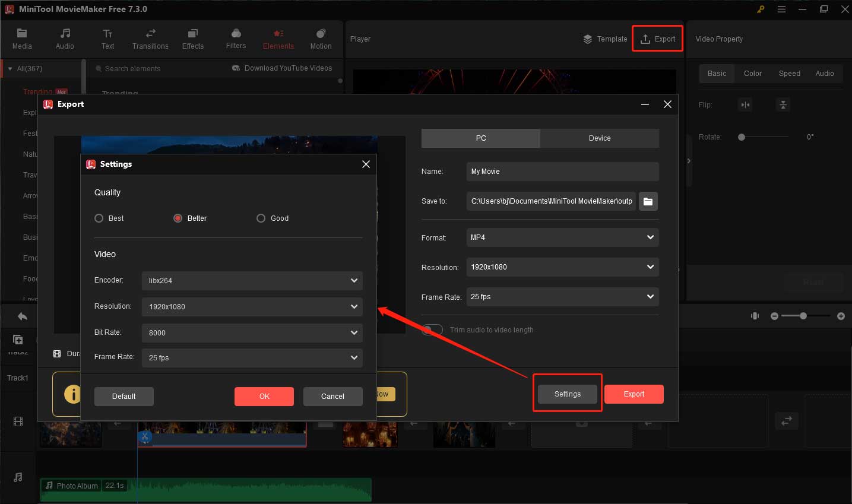The height and width of the screenshot is (504, 852).
Task: Click the red Export button
Action: [634, 394]
